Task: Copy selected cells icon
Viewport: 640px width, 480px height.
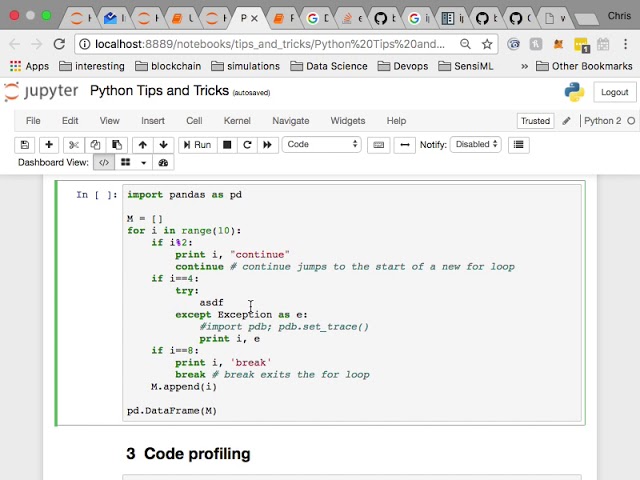Action: [x=95, y=145]
